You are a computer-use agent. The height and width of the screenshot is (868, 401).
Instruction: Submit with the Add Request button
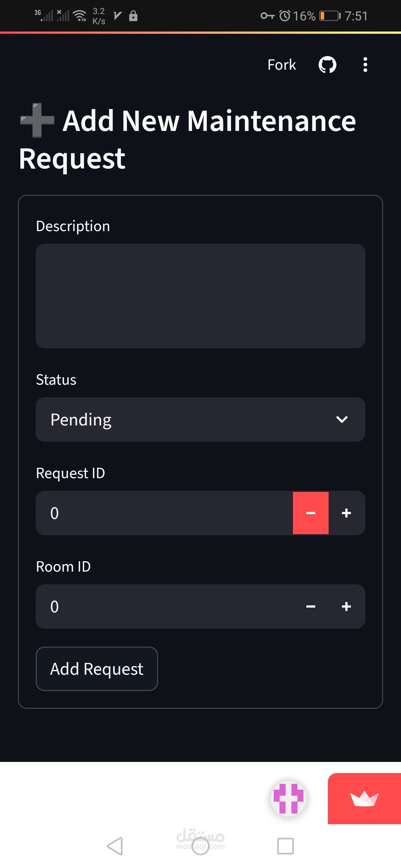(97, 669)
